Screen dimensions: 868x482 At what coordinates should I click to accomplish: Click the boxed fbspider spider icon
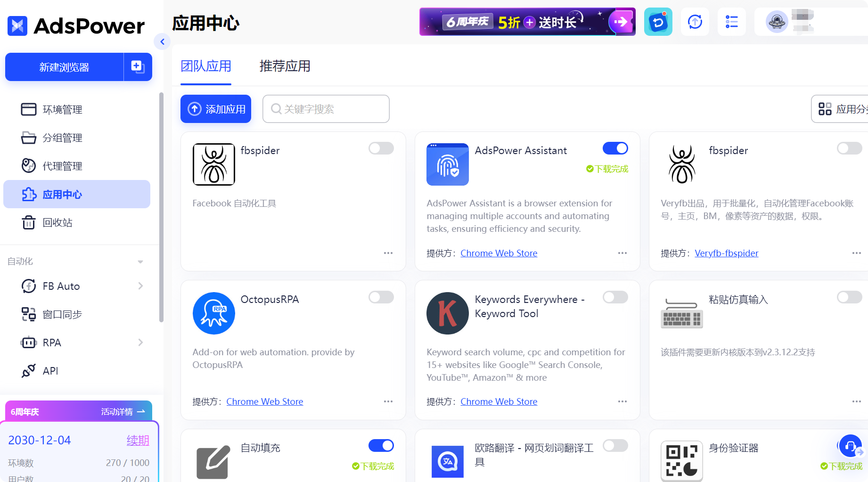(214, 164)
